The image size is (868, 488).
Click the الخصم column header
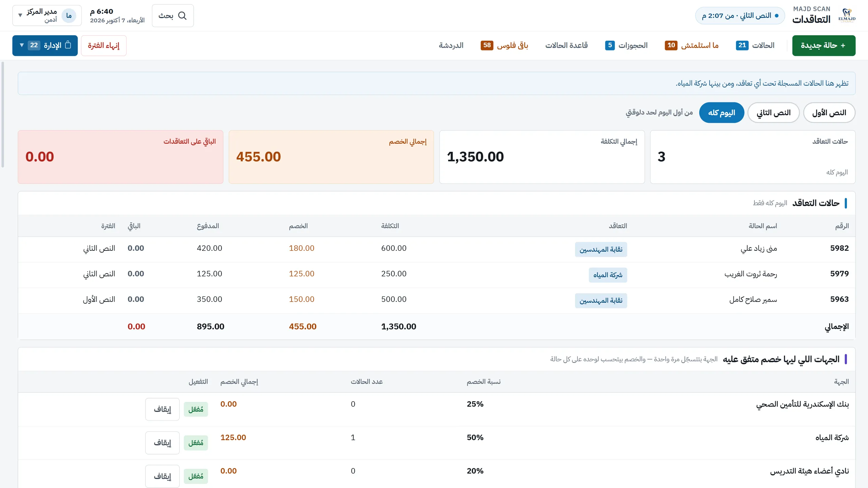point(298,226)
